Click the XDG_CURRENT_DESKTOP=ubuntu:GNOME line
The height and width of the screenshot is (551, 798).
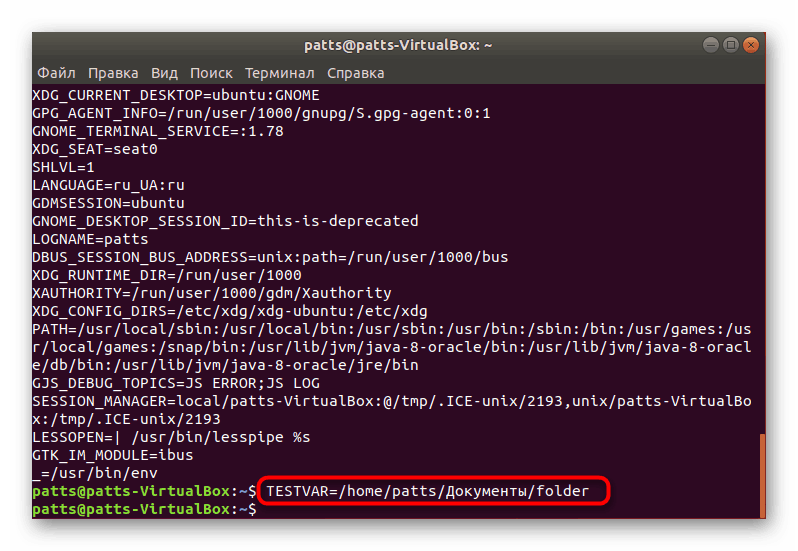click(x=176, y=95)
